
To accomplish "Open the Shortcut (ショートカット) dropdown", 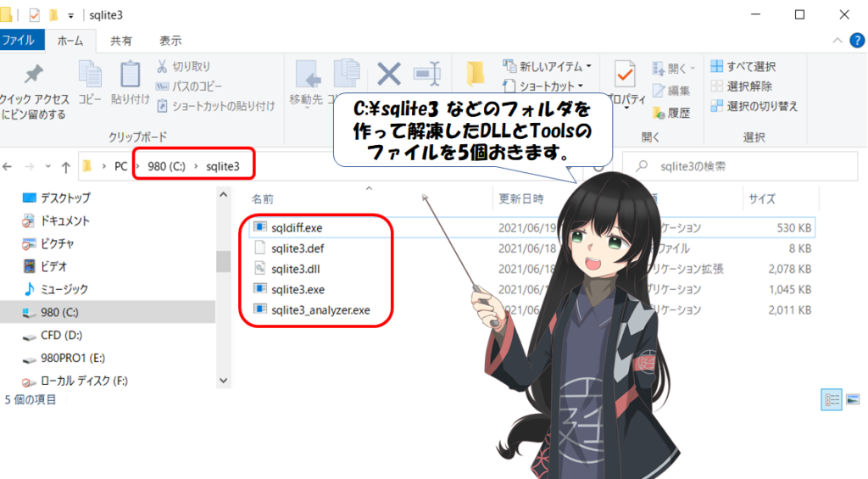I will (x=543, y=86).
